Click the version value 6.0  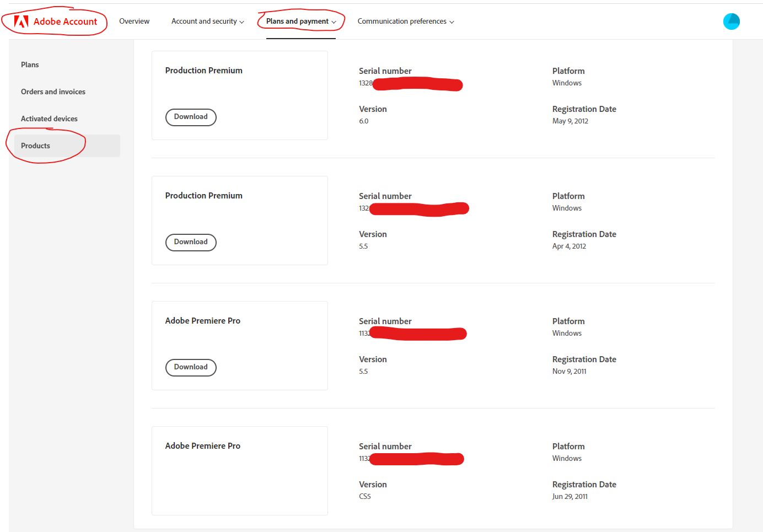[x=364, y=121]
